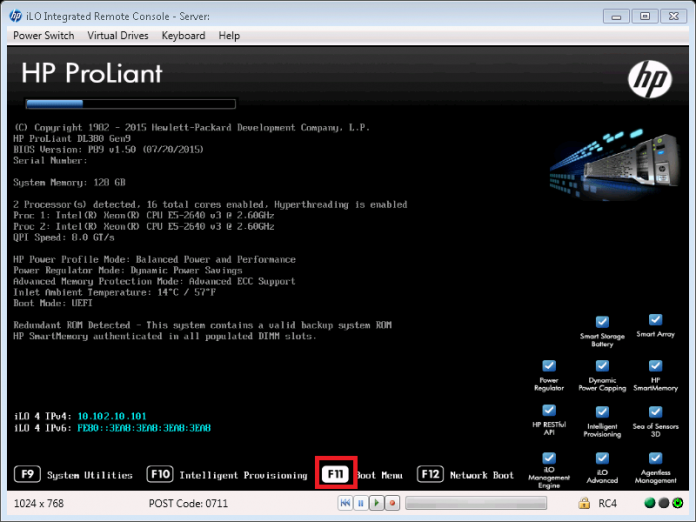Click the HP SmartMemory check icon
This screenshot has width=696, height=522.
(x=656, y=365)
